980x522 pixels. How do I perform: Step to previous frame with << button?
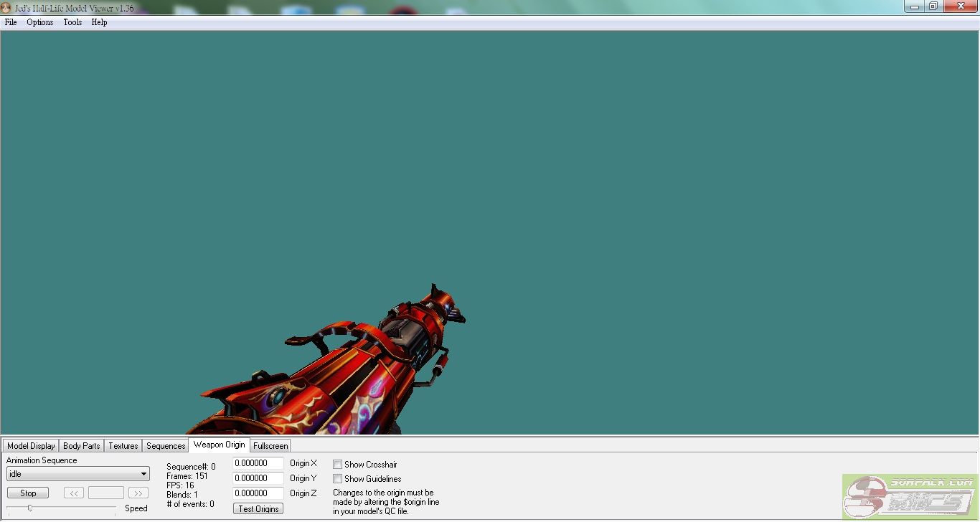(x=75, y=493)
